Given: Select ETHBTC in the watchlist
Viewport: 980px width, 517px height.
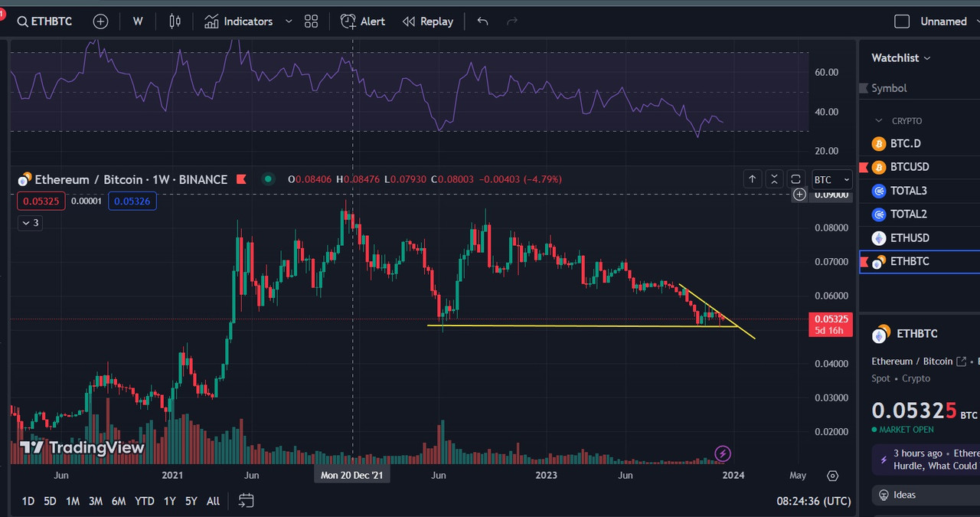Looking at the screenshot, I should click(x=920, y=261).
